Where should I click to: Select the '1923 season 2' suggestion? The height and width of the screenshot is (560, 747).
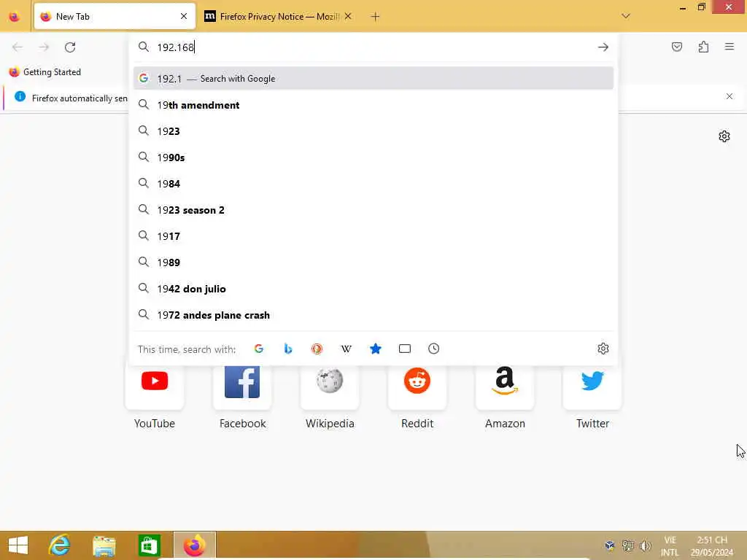pos(373,209)
